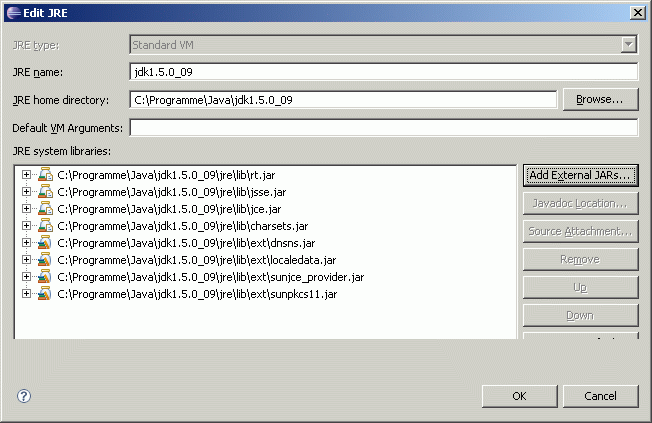This screenshot has height=423, width=652.
Task: Open the JRE type dropdown
Action: [628, 44]
